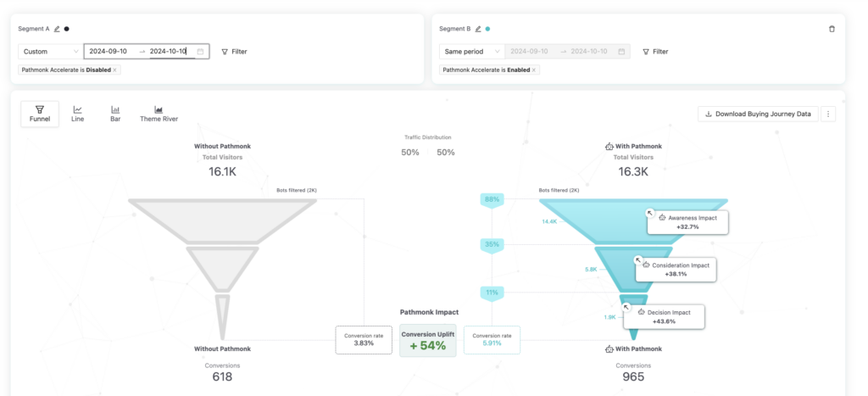Click the Segment A start date field

(x=108, y=52)
